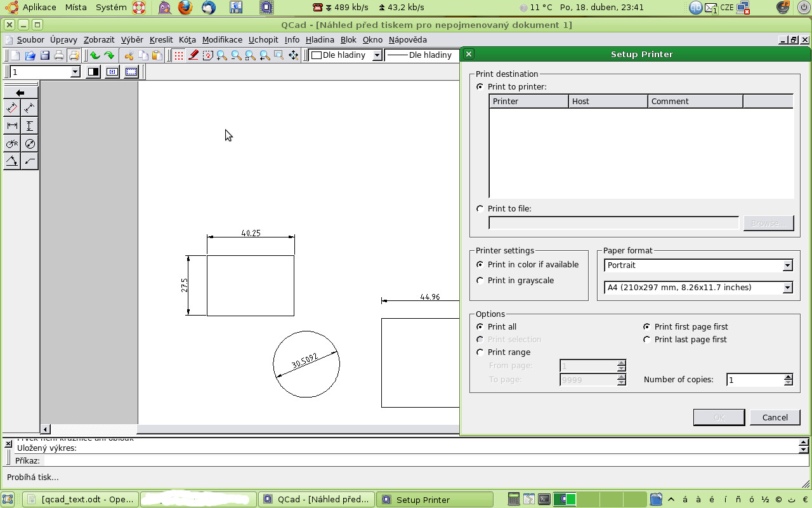
Task: Select the vertical dimension tool
Action: click(29, 126)
